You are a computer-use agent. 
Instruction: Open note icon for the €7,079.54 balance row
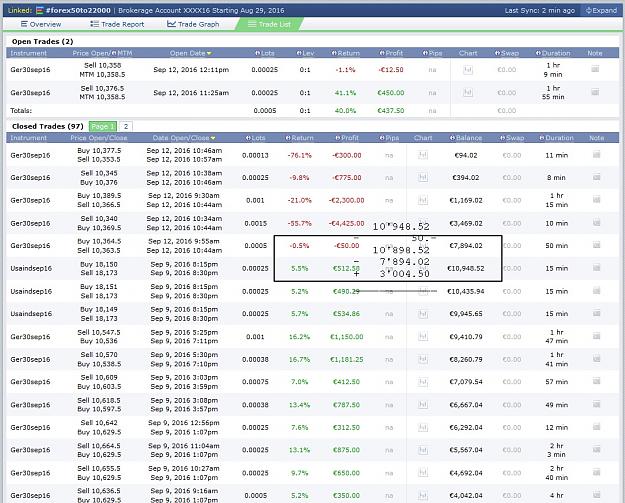[x=596, y=381]
